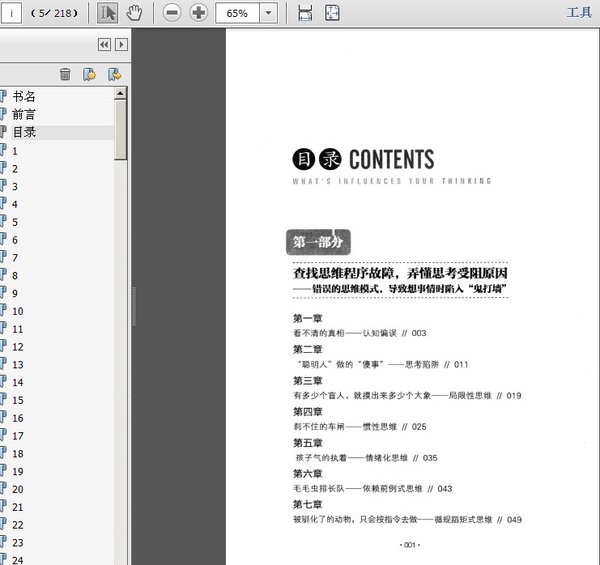The width and height of the screenshot is (600, 565).
Task: Click the line ending with 003
Action: [360, 333]
